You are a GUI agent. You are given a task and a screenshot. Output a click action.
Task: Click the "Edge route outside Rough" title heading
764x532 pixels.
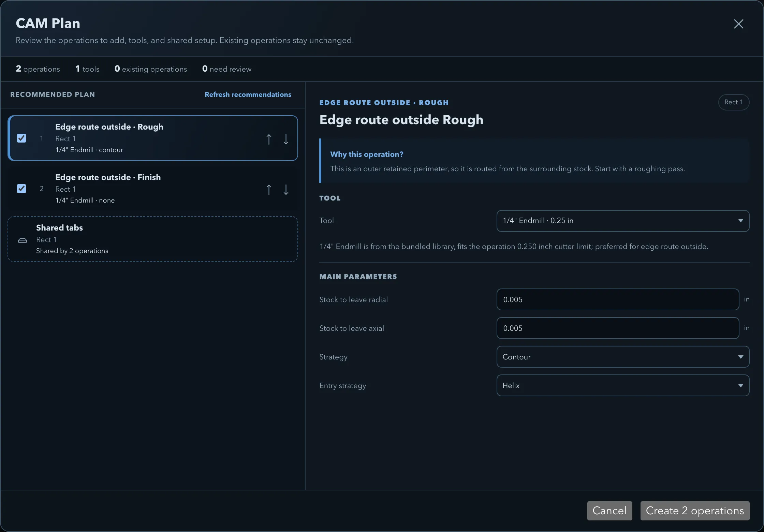point(401,120)
